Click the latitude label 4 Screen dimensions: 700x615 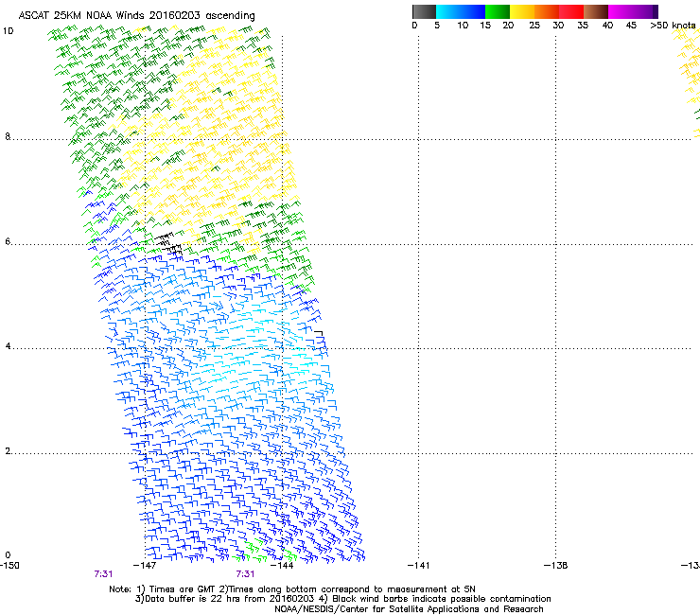coord(8,346)
